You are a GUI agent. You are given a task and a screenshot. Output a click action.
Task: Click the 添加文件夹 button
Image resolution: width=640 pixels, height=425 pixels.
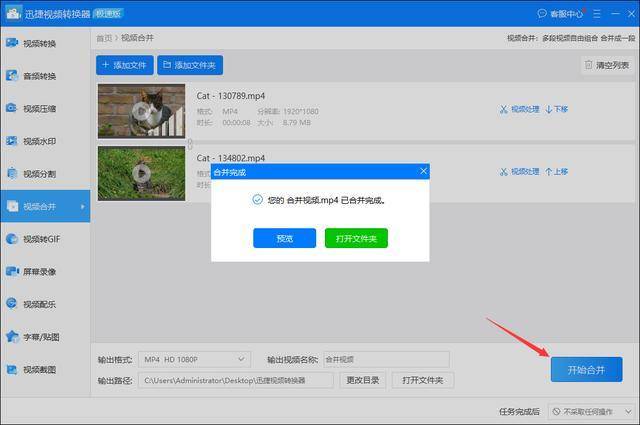[x=190, y=65]
